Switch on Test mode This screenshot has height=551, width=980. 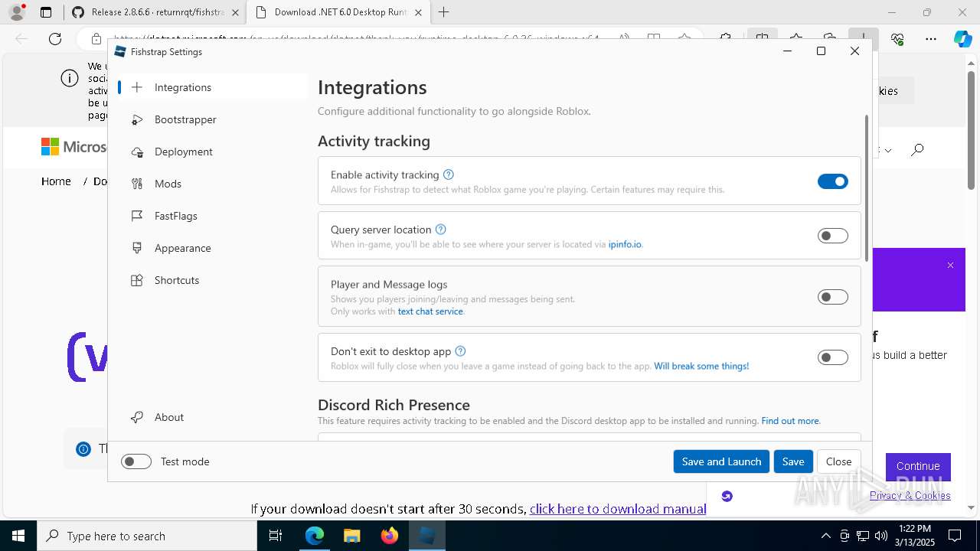coord(136,461)
